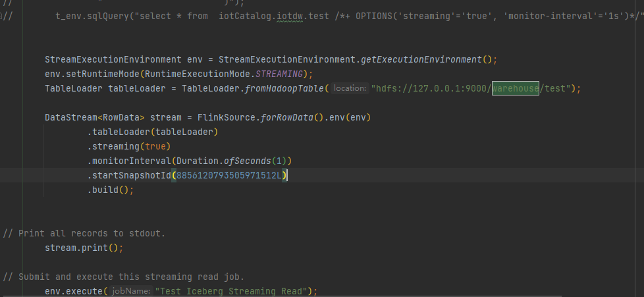Click the .tableLoader(tableLoader) line

coord(152,132)
